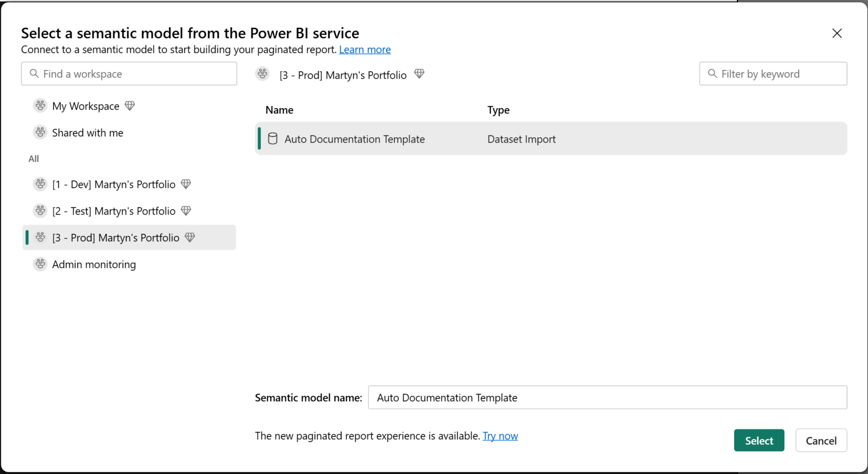Click the Admin monitoring workspace icon
This screenshot has height=474, width=868.
(40, 264)
